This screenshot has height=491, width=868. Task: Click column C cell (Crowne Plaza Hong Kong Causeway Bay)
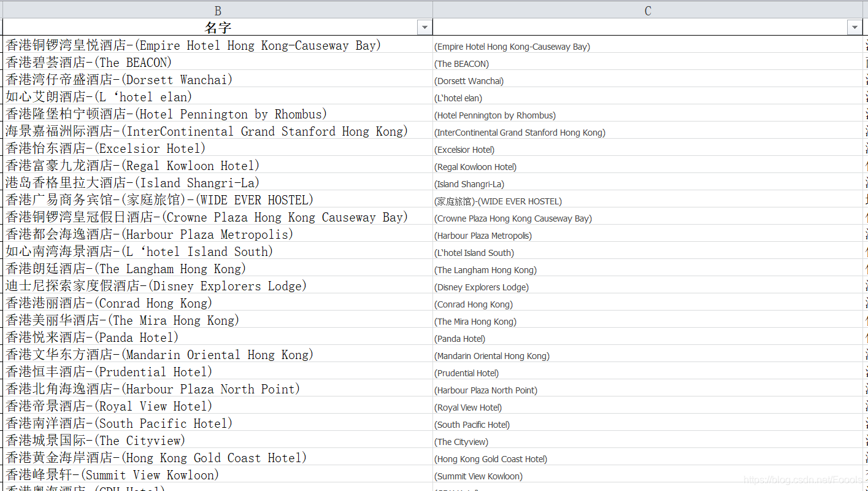point(648,217)
